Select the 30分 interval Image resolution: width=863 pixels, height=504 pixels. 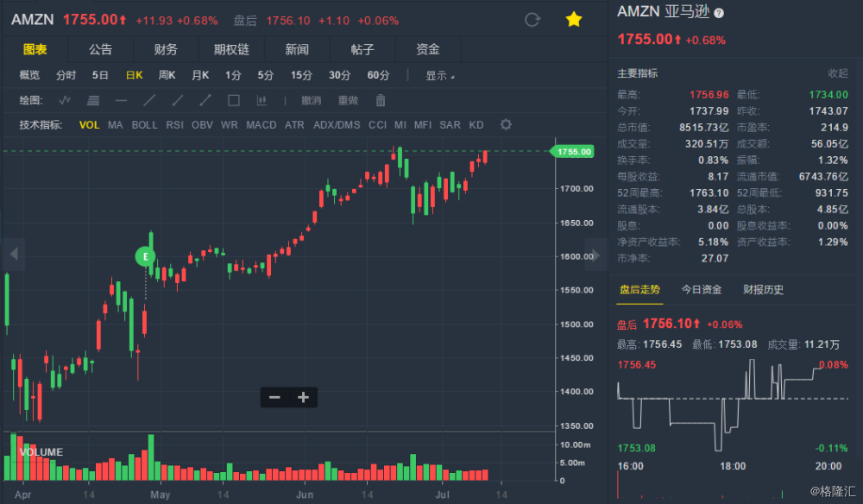tap(339, 75)
